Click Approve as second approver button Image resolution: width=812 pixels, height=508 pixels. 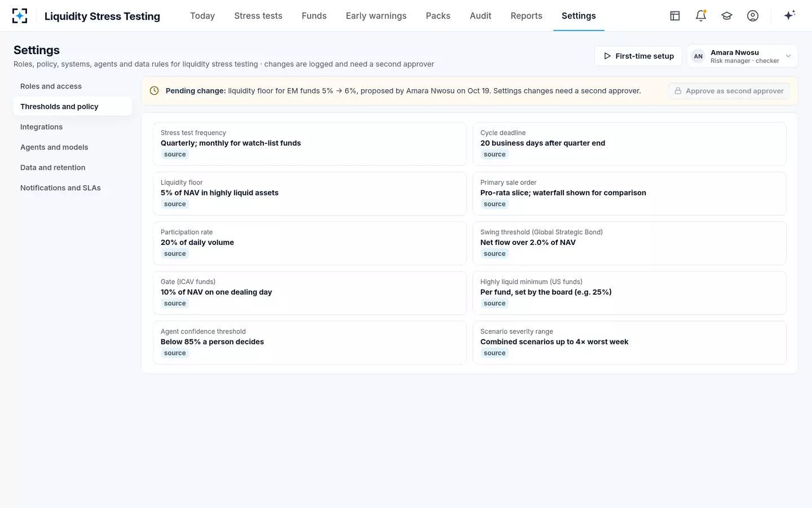729,91
